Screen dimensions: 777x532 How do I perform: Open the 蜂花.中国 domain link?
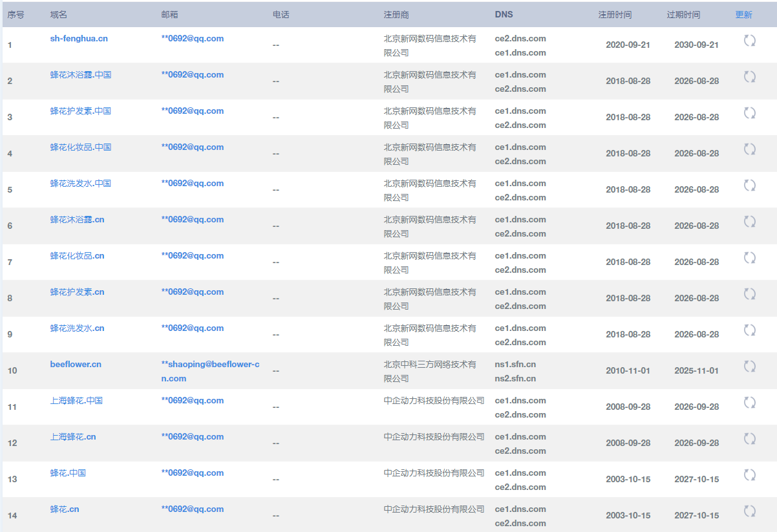pos(68,473)
